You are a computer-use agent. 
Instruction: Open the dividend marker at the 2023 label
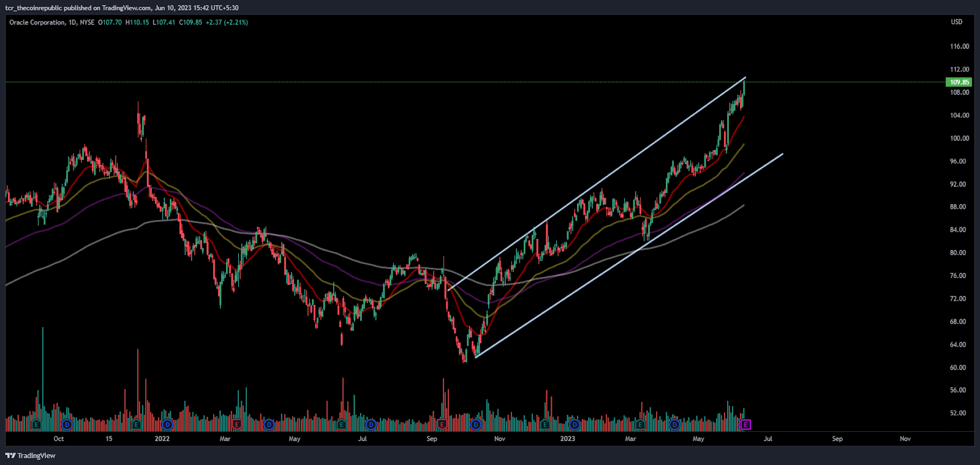574,425
